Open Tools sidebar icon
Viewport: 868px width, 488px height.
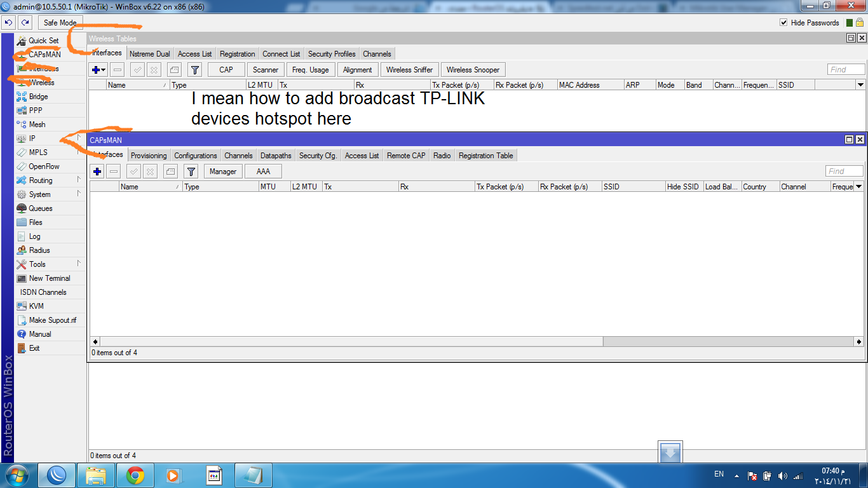22,264
